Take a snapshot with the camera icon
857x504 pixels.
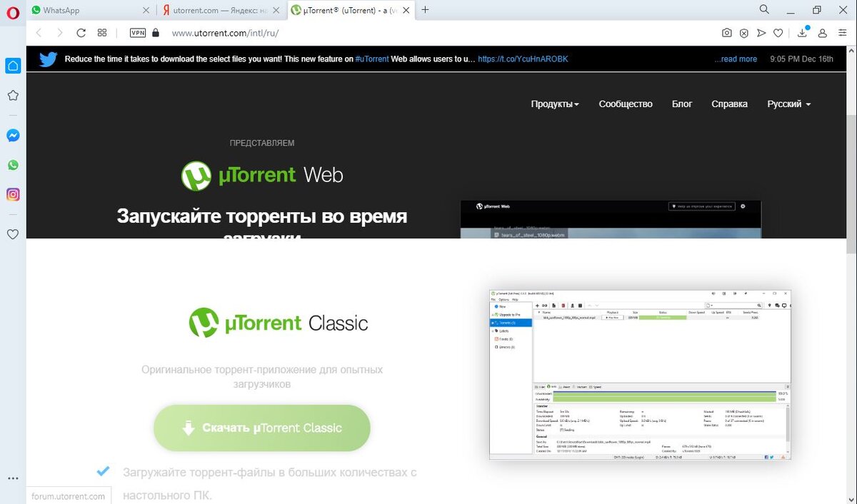[x=726, y=33]
